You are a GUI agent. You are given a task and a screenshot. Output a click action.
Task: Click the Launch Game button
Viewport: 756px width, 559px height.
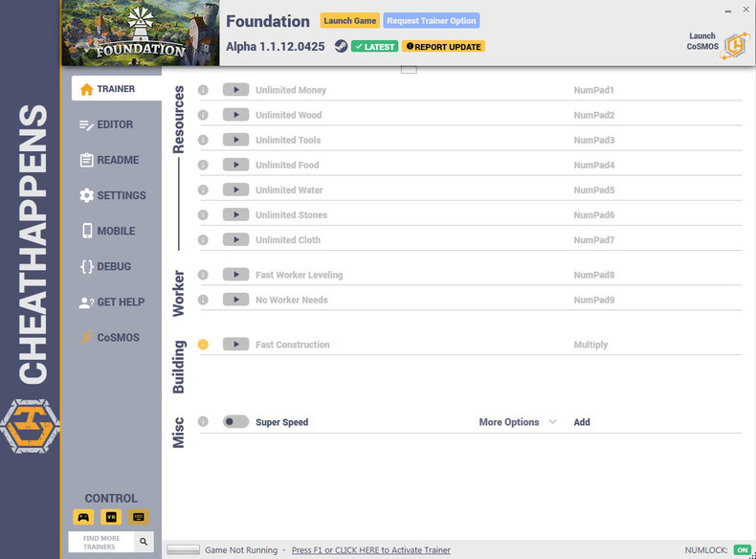tap(350, 21)
